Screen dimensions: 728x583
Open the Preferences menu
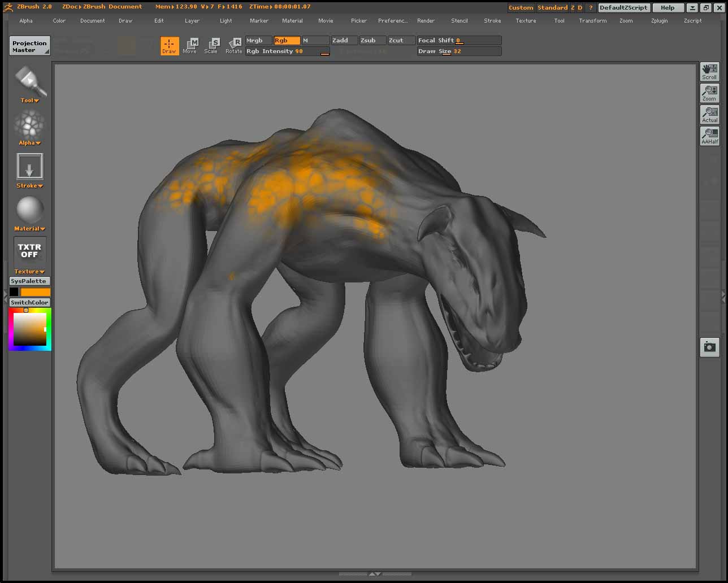point(392,21)
